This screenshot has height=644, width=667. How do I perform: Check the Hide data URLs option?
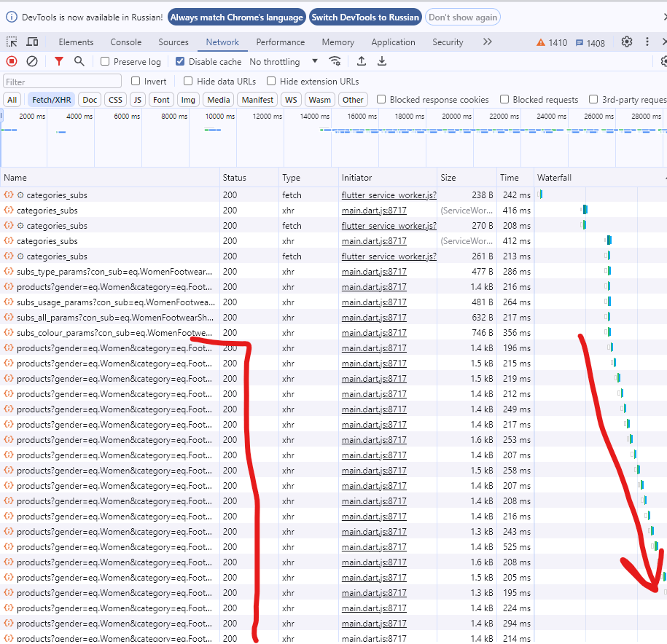tap(188, 82)
